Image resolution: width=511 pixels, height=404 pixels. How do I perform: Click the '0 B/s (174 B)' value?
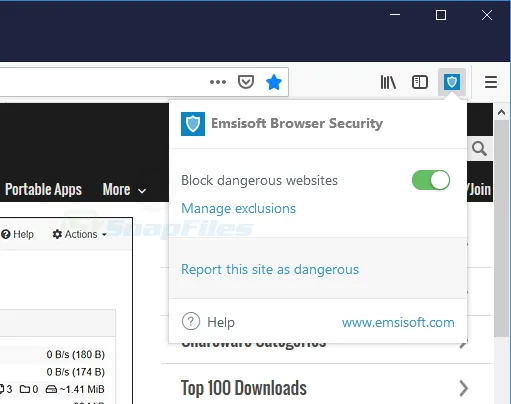(x=76, y=372)
